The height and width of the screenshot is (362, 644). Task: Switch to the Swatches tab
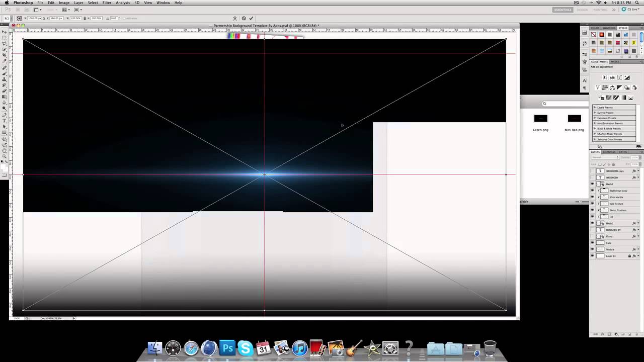click(609, 28)
